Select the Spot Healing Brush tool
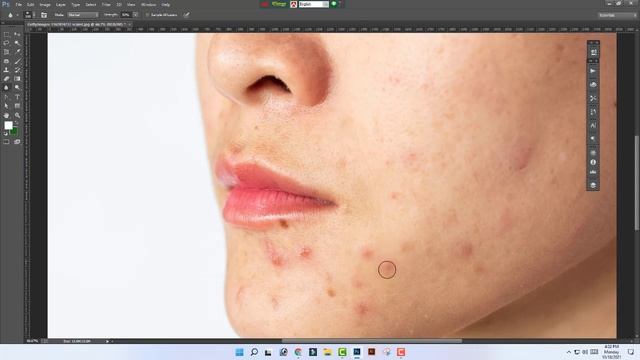Image resolution: width=640 pixels, height=360 pixels. pyautogui.click(x=6, y=61)
